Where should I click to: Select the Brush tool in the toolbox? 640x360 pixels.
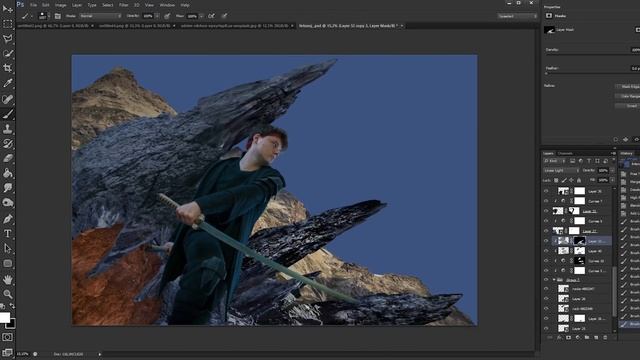click(7, 114)
